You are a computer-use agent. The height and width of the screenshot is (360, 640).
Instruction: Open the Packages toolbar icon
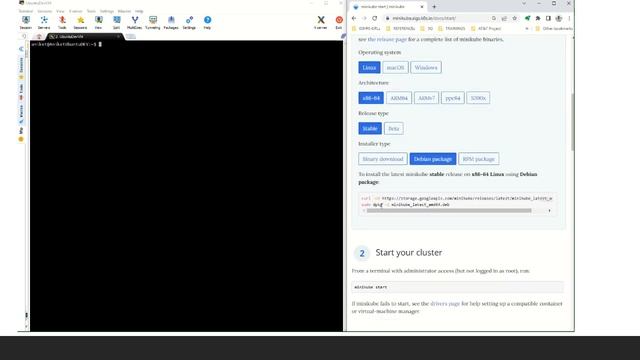click(171, 22)
